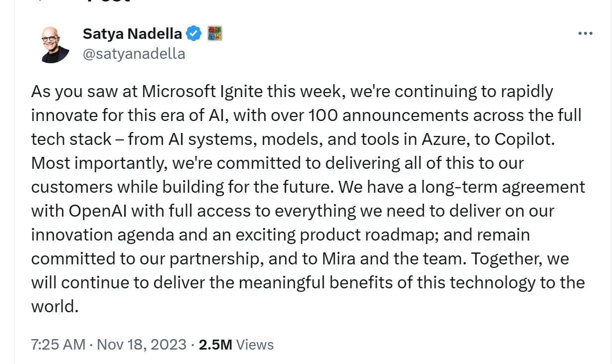Open the @satyanadella handle link
This screenshot has width=613, height=364.
tap(133, 53)
